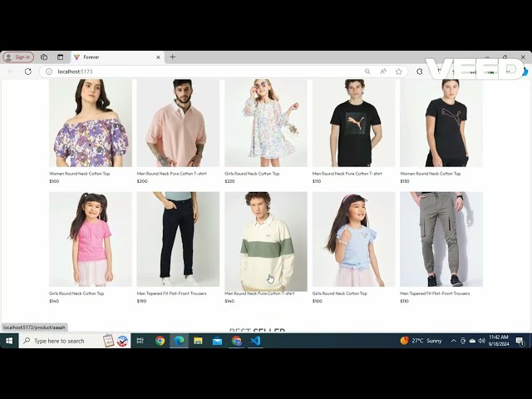Click the $220 price text
Viewport: 532px width, 399px height.
[229, 181]
